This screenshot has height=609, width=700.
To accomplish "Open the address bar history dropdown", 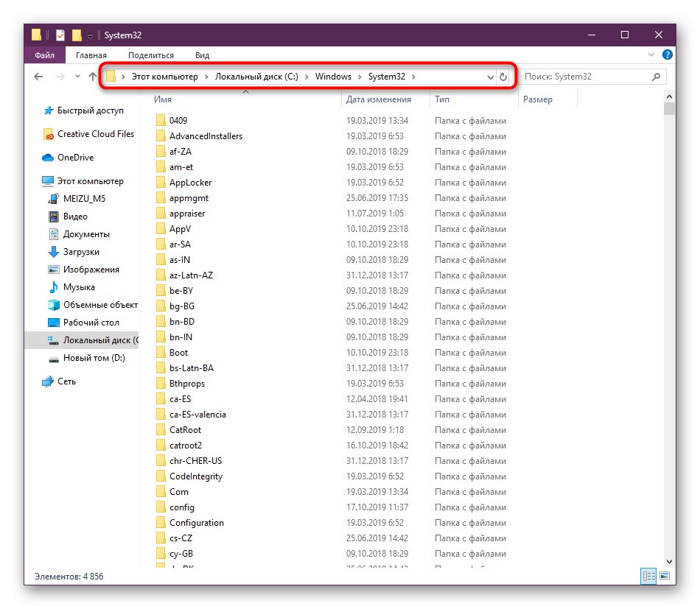I will click(x=490, y=77).
